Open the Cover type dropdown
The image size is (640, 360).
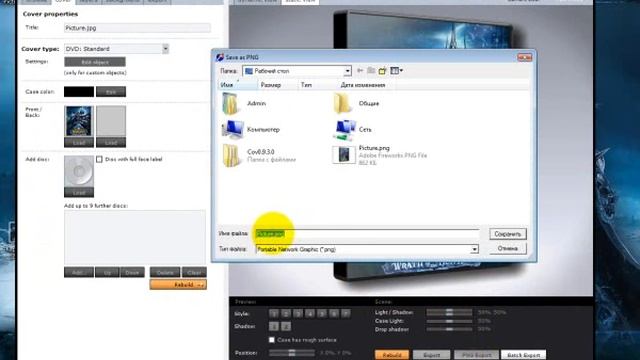[x=165, y=49]
